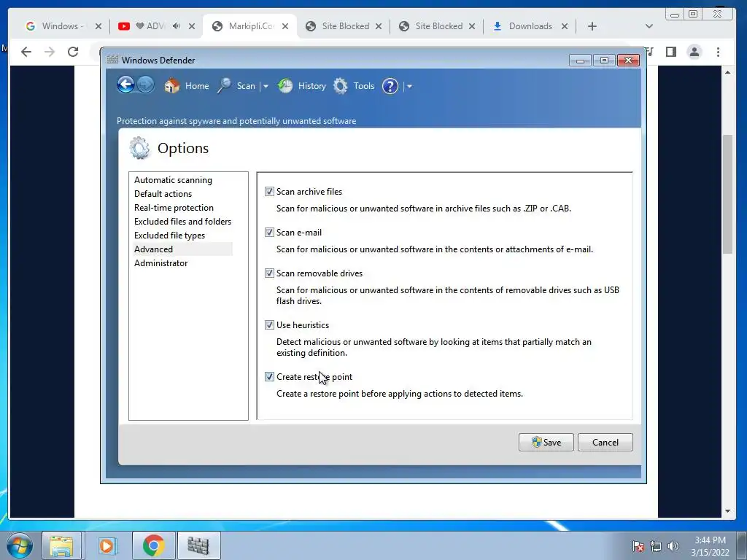Go back with the Defender back arrow
Image resolution: width=747 pixels, height=560 pixels.
tap(125, 85)
